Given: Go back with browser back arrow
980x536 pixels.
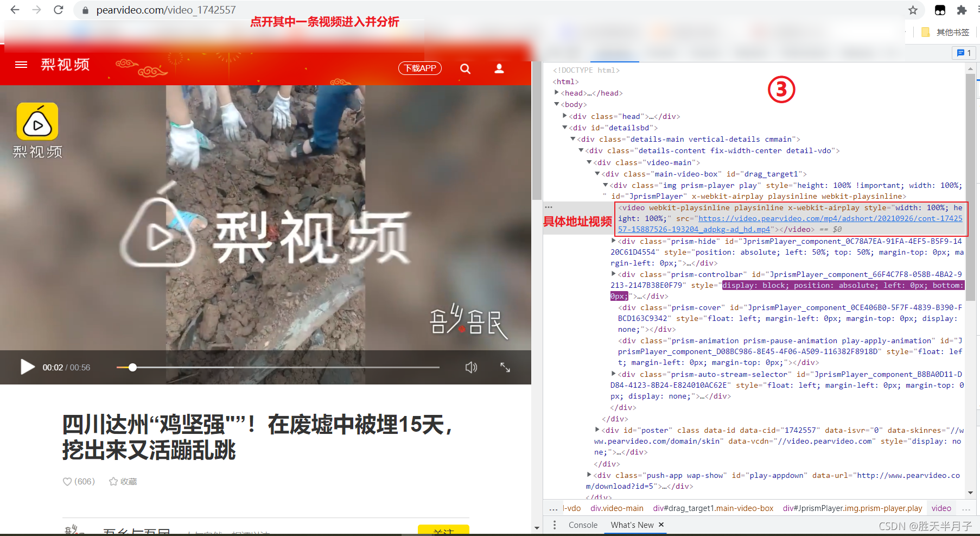Looking at the screenshot, I should [x=15, y=10].
